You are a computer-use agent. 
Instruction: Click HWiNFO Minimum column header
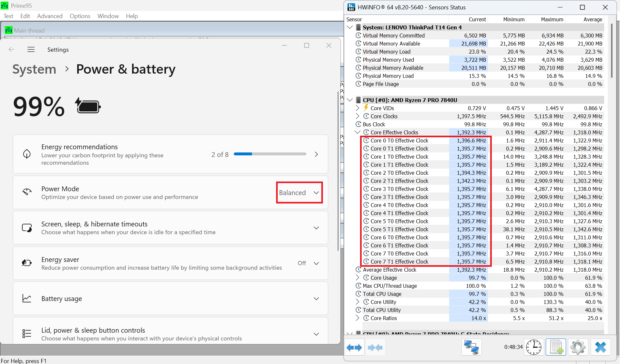(507, 19)
